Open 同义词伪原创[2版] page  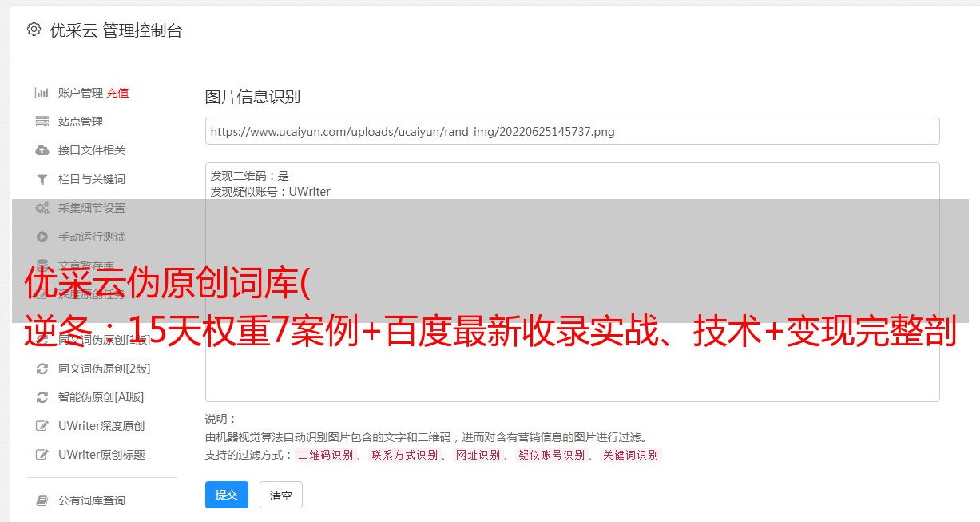(105, 369)
